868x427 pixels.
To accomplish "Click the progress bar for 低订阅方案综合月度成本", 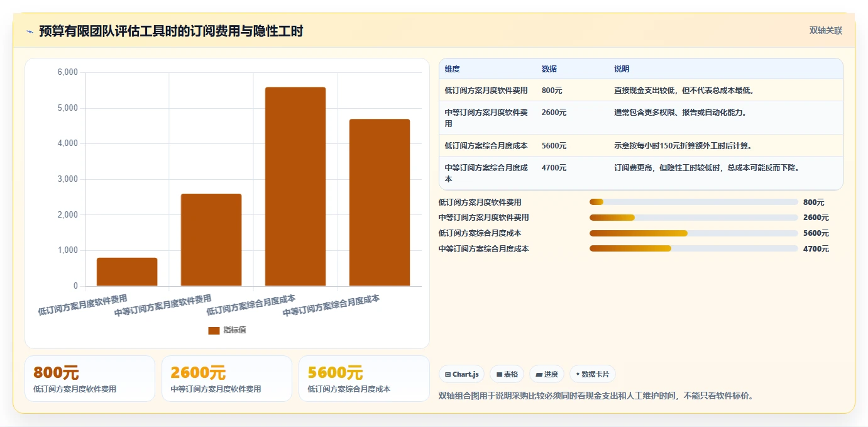I will 694,233.
